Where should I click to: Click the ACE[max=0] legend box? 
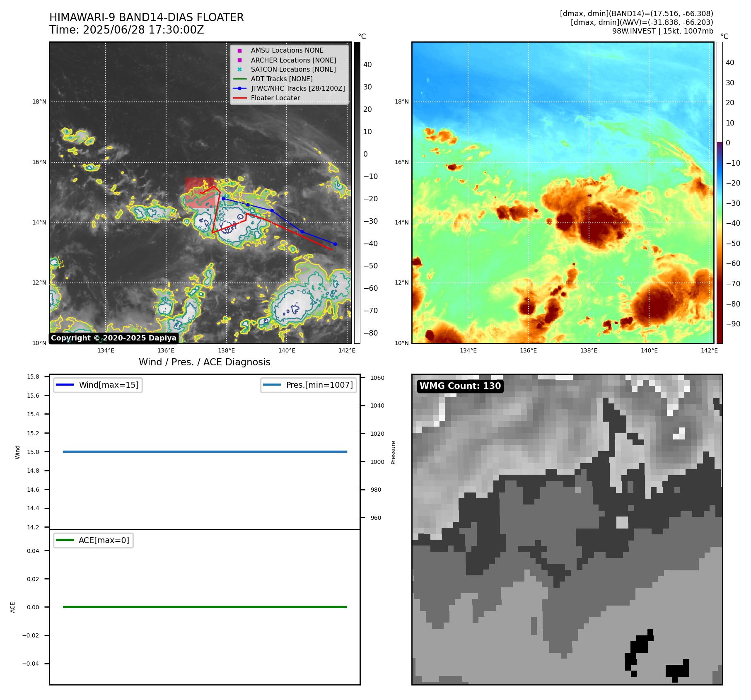(x=93, y=540)
